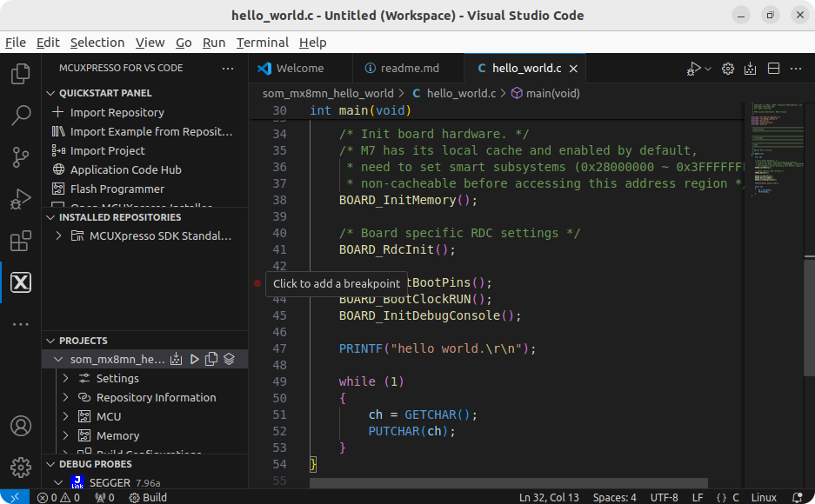Click the editor horizontal scrollbar
815x504 pixels.
pos(508,482)
